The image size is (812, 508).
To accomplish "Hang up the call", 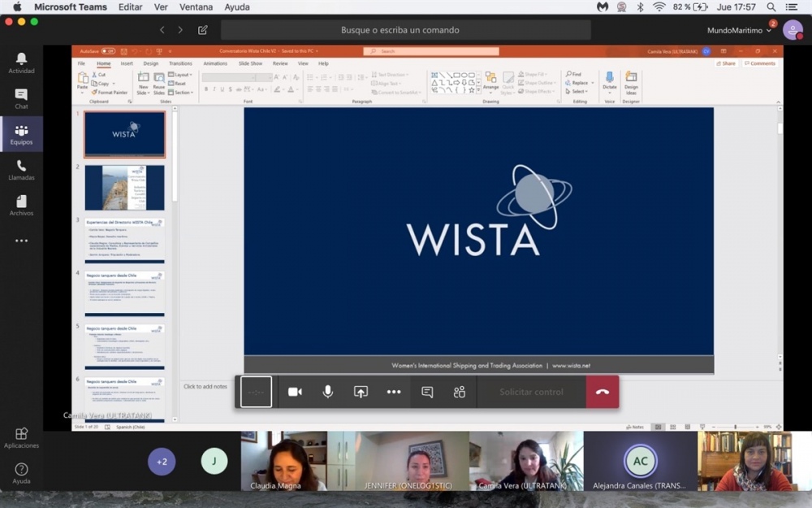I will [x=603, y=392].
